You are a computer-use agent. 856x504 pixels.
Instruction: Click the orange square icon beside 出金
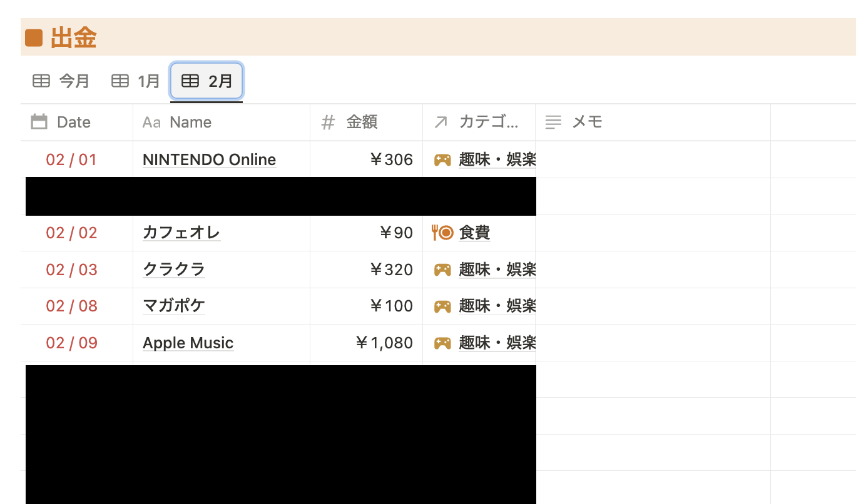[34, 38]
